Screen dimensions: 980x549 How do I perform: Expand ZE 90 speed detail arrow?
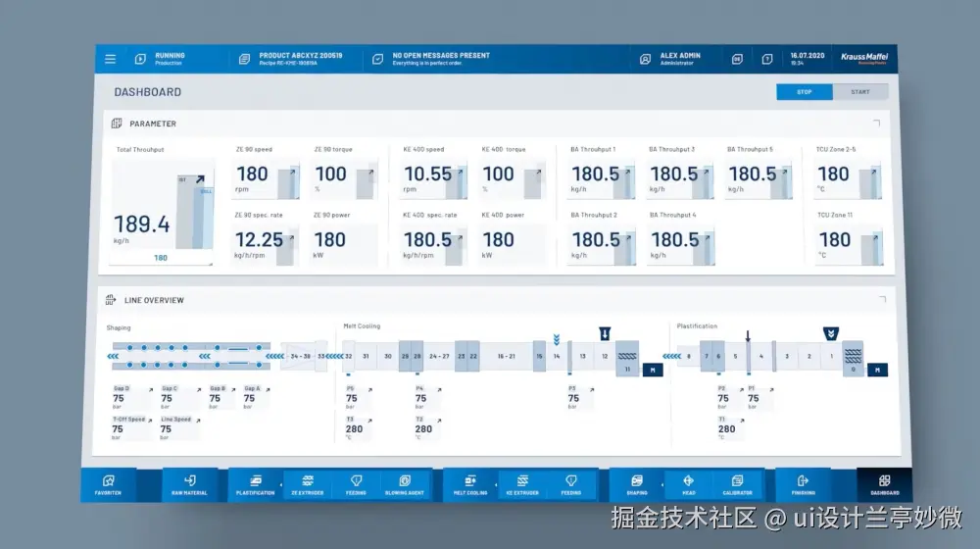pos(292,172)
